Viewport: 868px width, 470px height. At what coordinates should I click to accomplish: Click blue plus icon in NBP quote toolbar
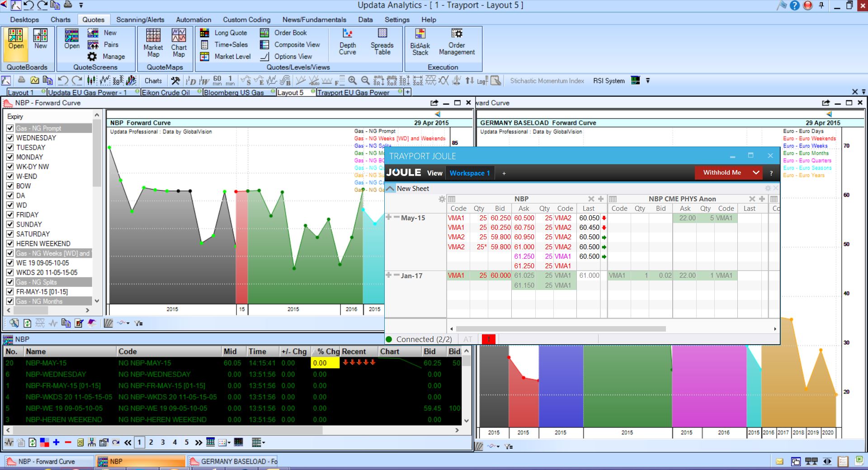tap(56, 442)
